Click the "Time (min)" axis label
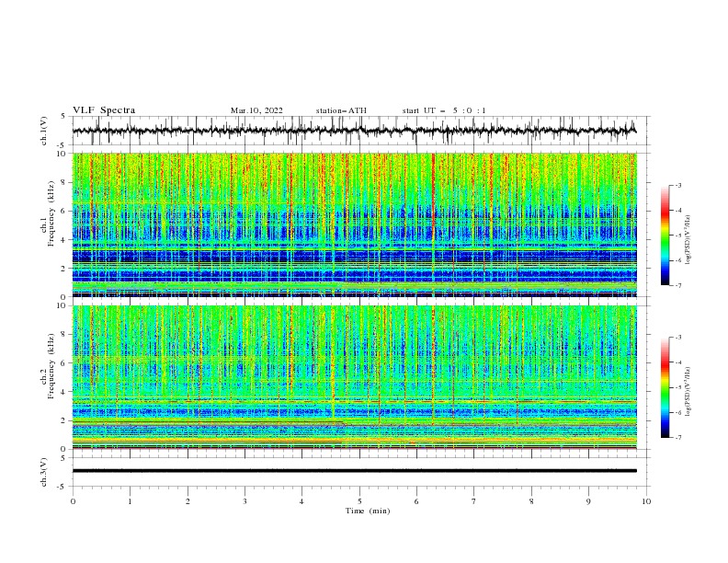The width and height of the screenshot is (728, 563). coord(368,511)
